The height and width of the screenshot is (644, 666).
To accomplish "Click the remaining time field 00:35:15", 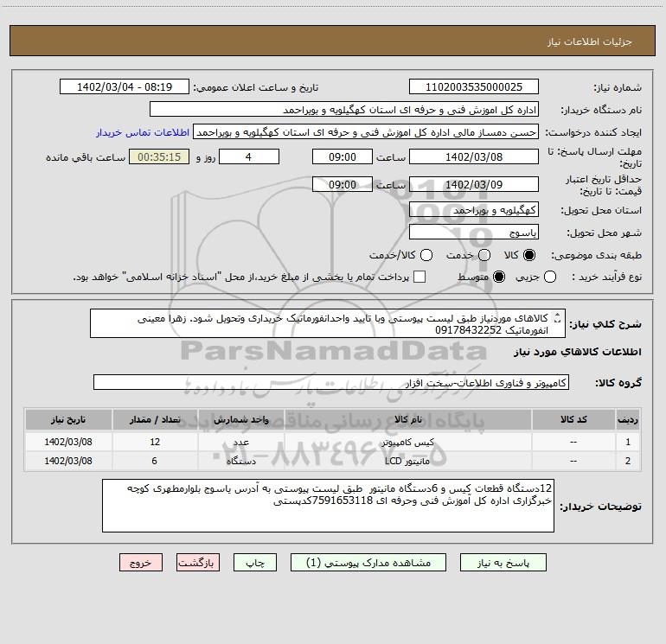I will coord(159,156).
